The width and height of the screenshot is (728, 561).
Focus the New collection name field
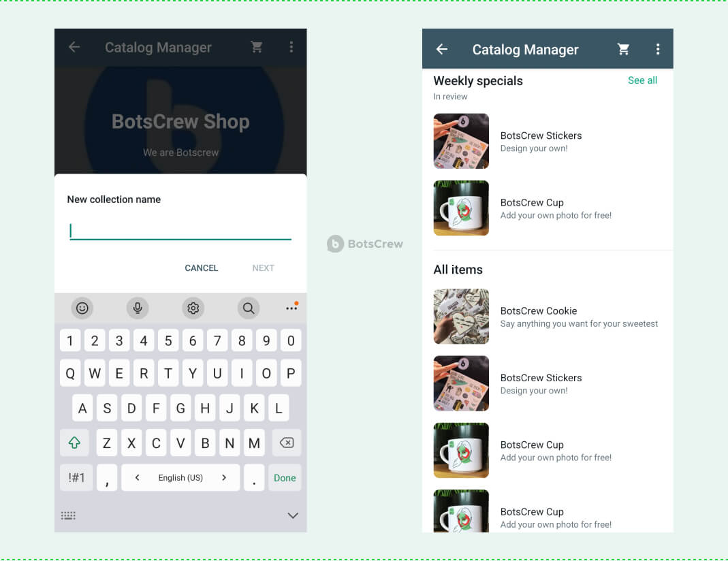point(180,231)
